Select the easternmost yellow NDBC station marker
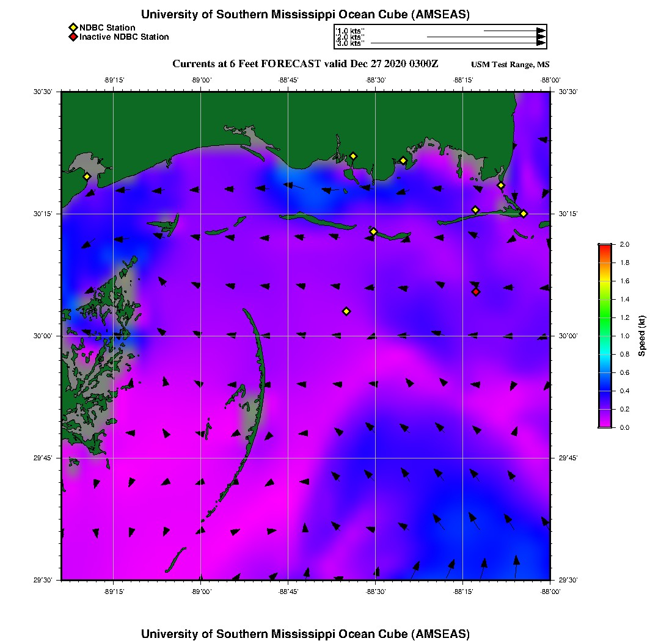Viewport: 672px width, 641px height. [x=524, y=213]
